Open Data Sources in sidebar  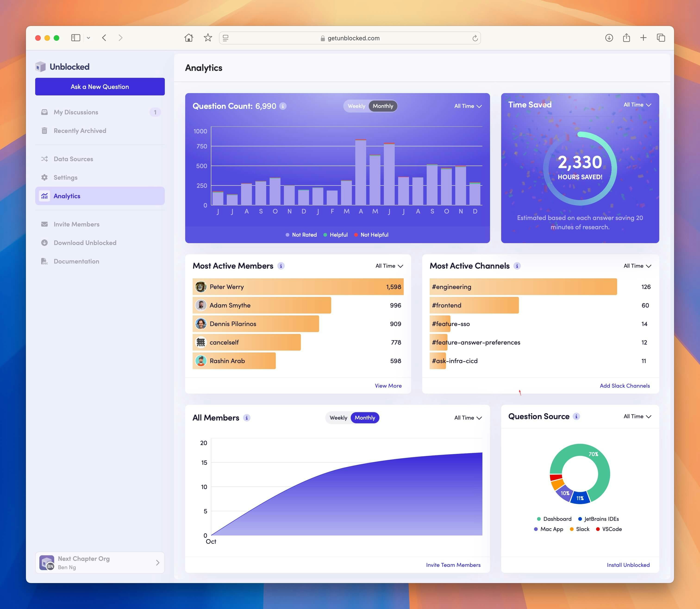click(x=100, y=159)
